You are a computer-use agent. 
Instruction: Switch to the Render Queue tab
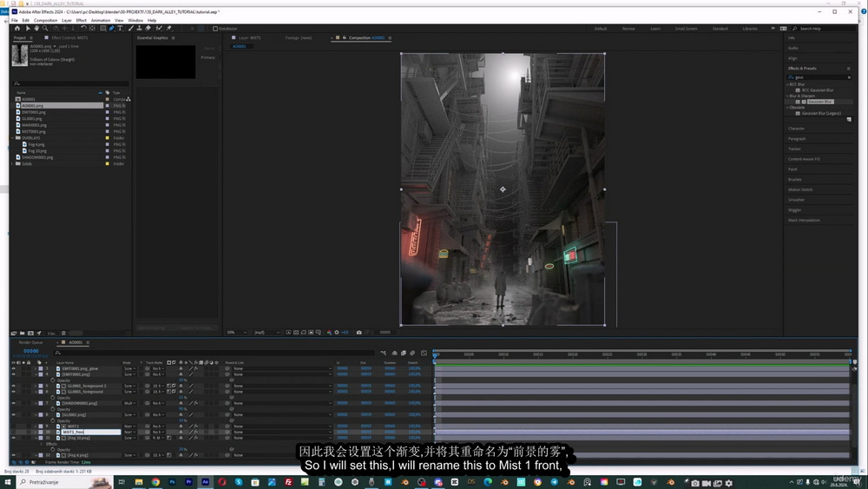(30, 342)
